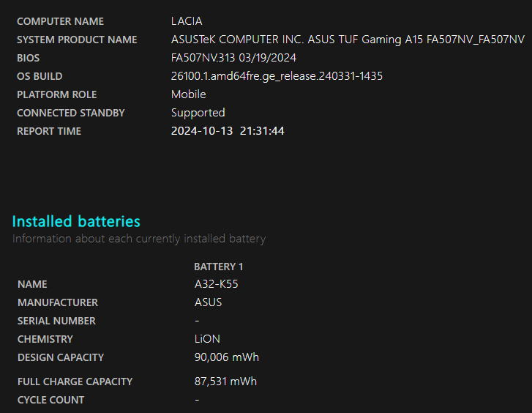
Task: Click the computer name value LACIA
Action: pyautogui.click(x=187, y=21)
